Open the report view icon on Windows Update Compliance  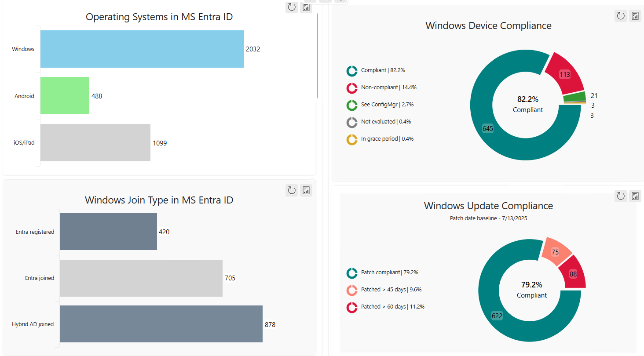point(635,196)
